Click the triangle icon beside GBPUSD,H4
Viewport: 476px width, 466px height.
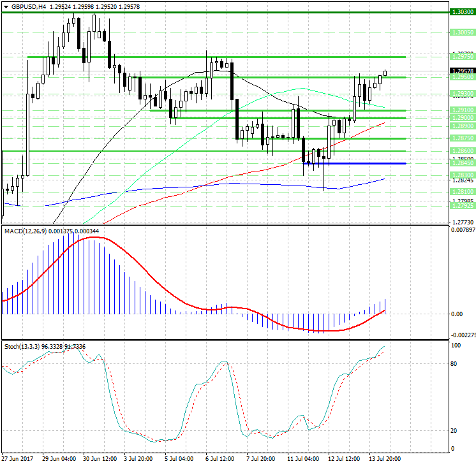pyautogui.click(x=5, y=6)
